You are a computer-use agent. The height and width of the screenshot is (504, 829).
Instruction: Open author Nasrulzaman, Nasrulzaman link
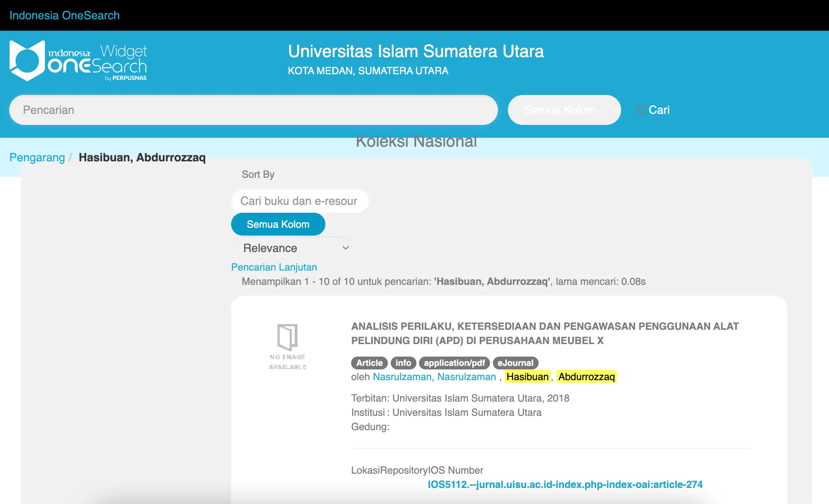(x=434, y=377)
